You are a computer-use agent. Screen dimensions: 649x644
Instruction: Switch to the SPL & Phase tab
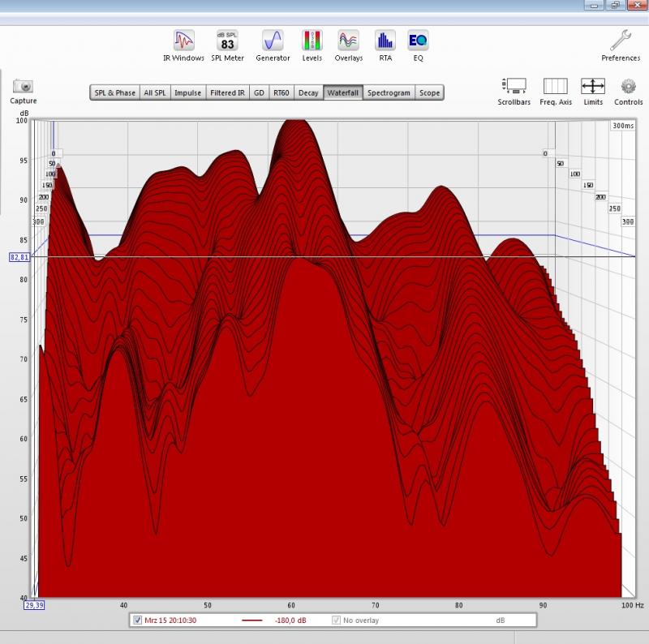(114, 92)
